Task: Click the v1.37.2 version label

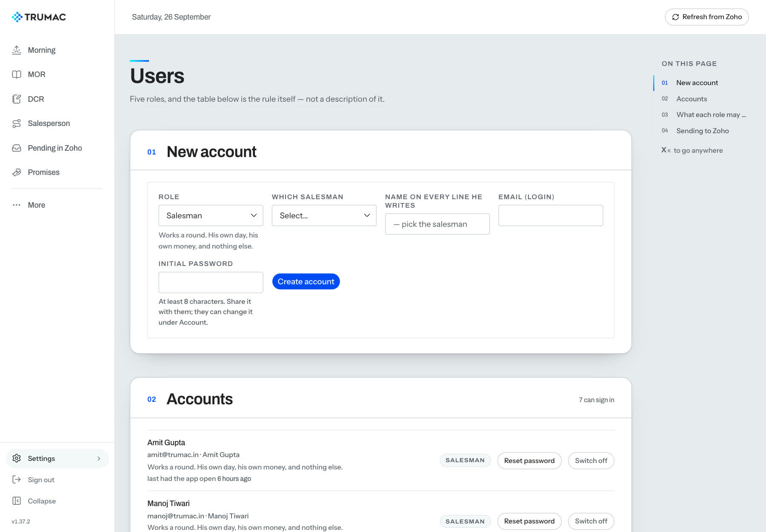Action: coord(21,521)
